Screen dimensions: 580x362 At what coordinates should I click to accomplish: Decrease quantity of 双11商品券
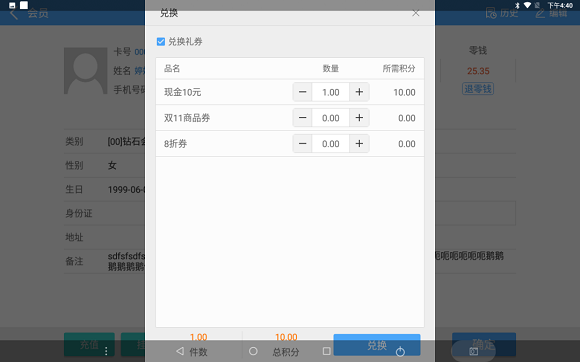(303, 118)
